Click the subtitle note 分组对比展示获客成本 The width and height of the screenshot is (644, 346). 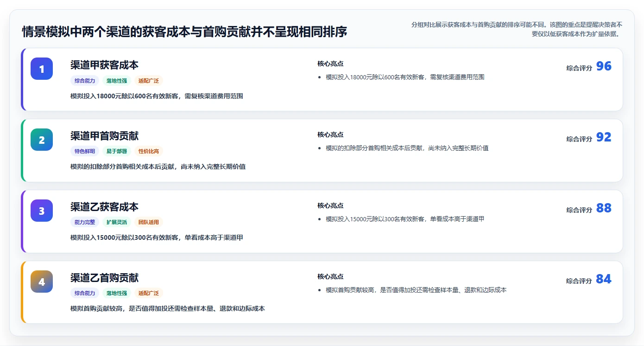tap(517, 29)
